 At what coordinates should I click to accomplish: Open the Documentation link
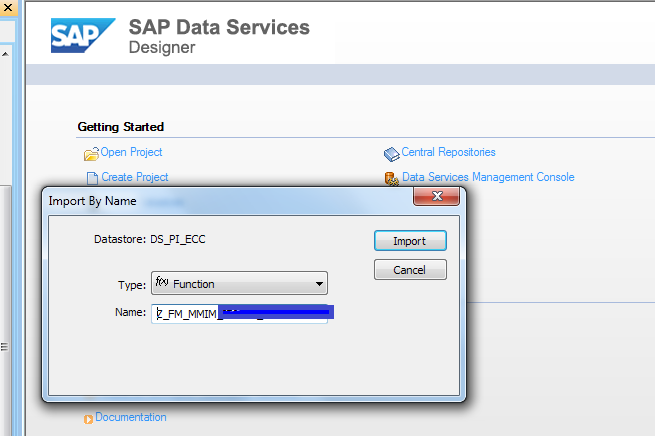131,417
